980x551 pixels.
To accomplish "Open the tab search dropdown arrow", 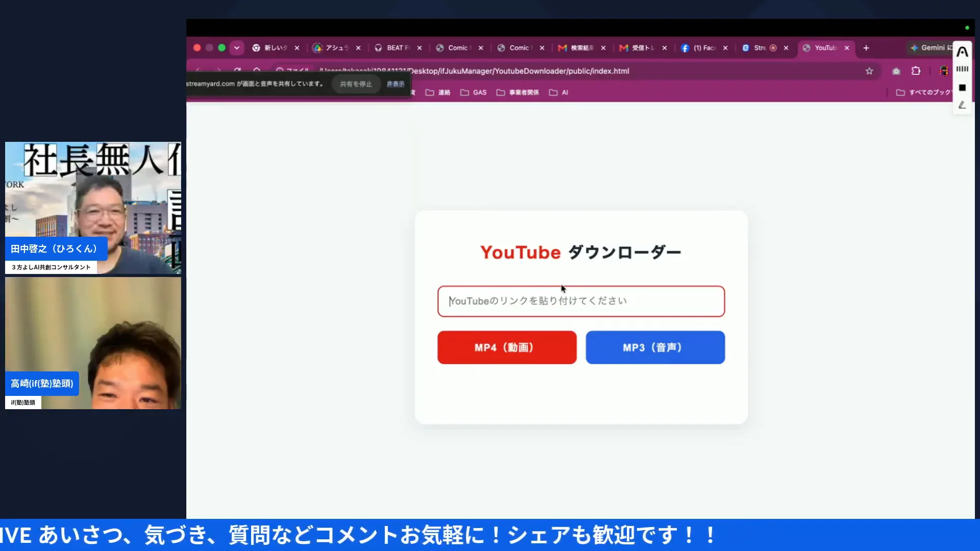I will point(236,48).
